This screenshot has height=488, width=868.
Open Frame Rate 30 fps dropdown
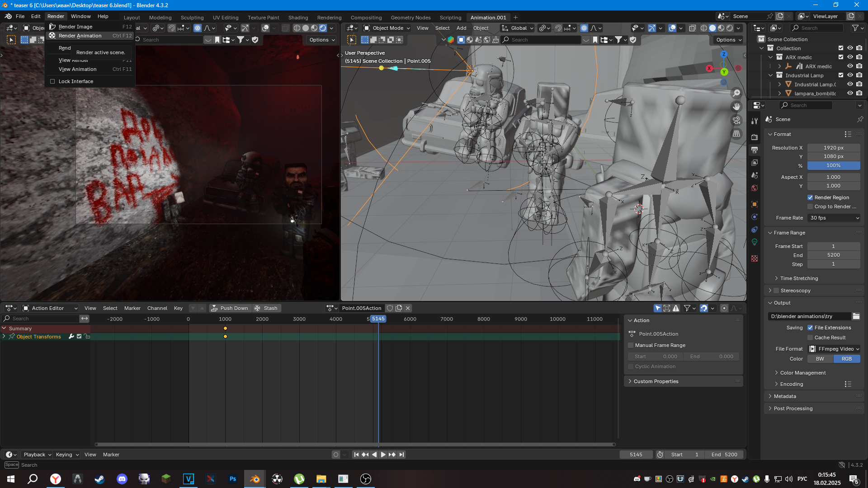click(x=834, y=218)
